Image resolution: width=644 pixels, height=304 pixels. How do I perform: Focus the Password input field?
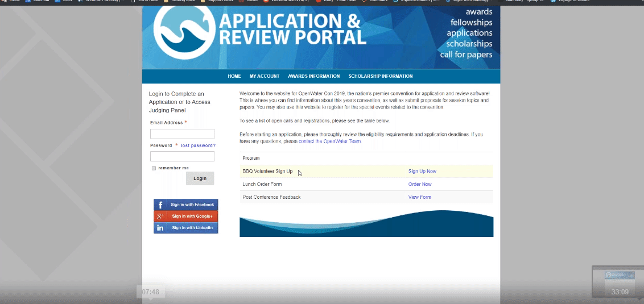pos(182,156)
